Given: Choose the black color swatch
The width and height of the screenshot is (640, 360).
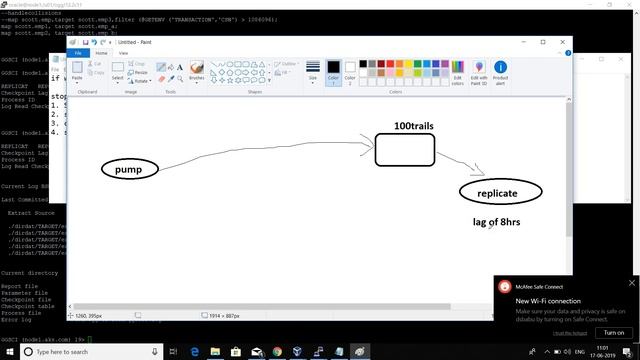Looking at the screenshot, I should [363, 64].
